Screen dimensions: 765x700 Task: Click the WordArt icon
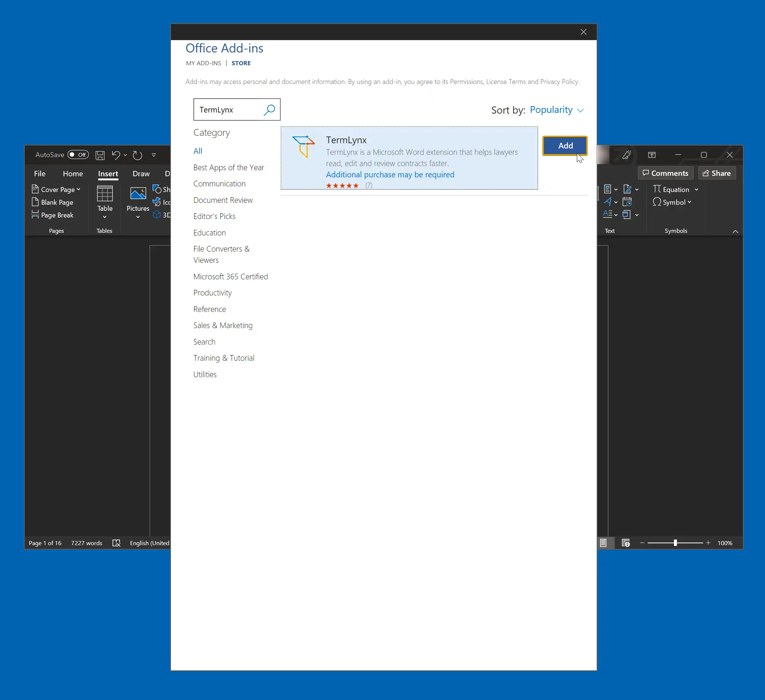tap(608, 202)
